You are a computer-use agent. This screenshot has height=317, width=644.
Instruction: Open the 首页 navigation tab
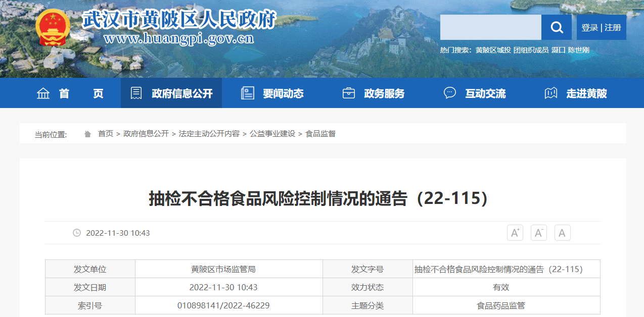(70, 93)
